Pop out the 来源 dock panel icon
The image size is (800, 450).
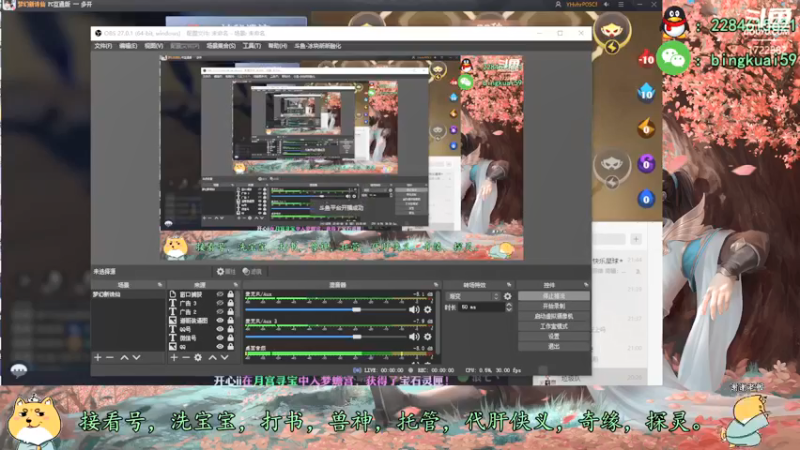236,285
